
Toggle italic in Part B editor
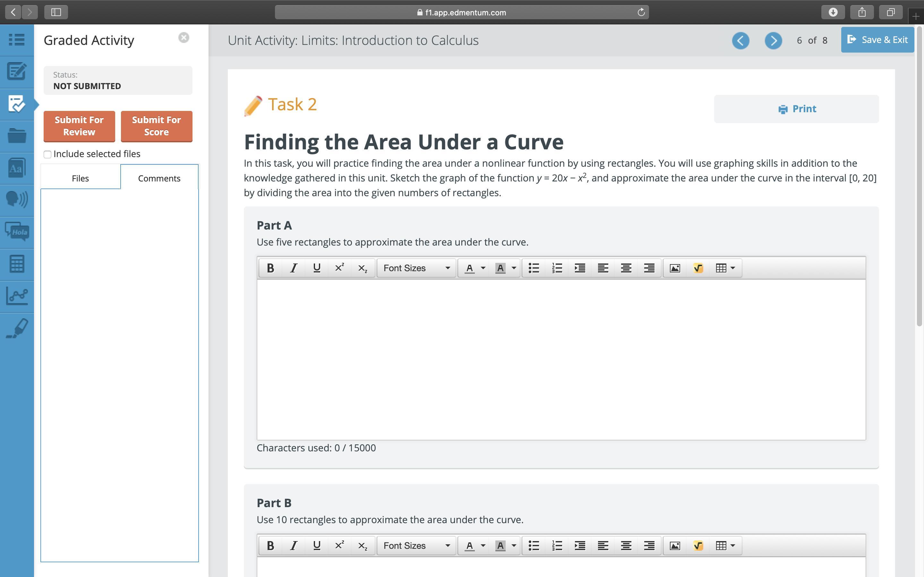(293, 546)
